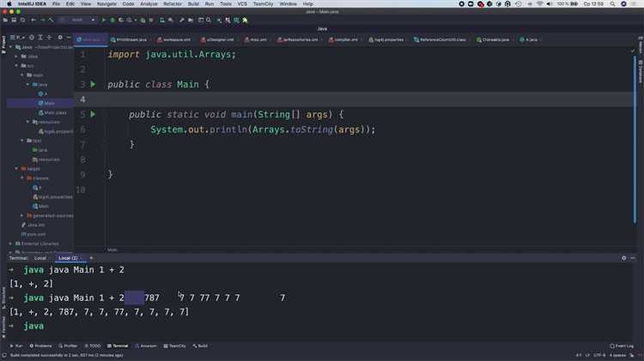644x361 pixels.
Task: Click the Debug bug icon in toolbar
Action: pos(113,19)
